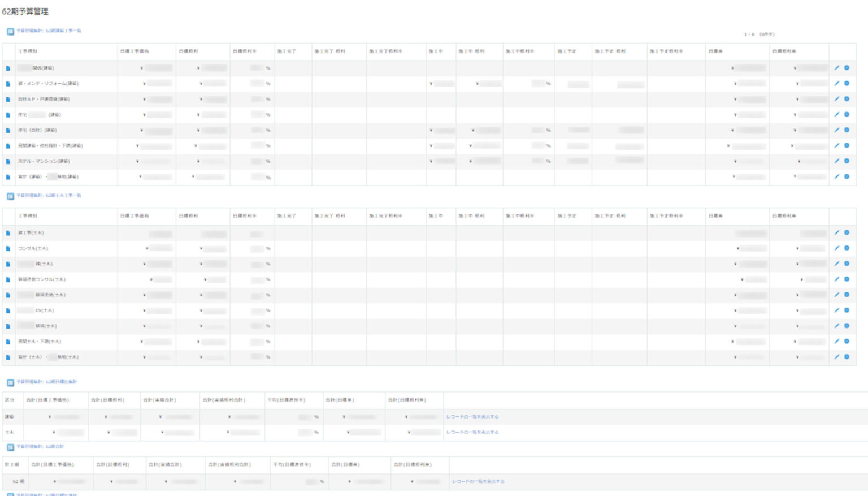The image size is (868, 496).
Task: Open record details for ホテル・マンション(建築) row
Action: 8,162
